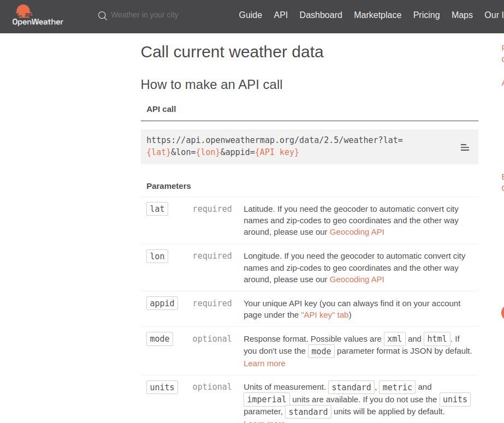
Task: Click the 'Call current weather data' heading
Action: click(x=232, y=52)
